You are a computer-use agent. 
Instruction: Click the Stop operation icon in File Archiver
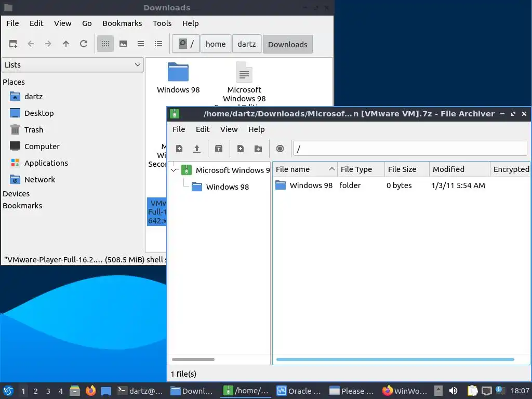pos(280,149)
